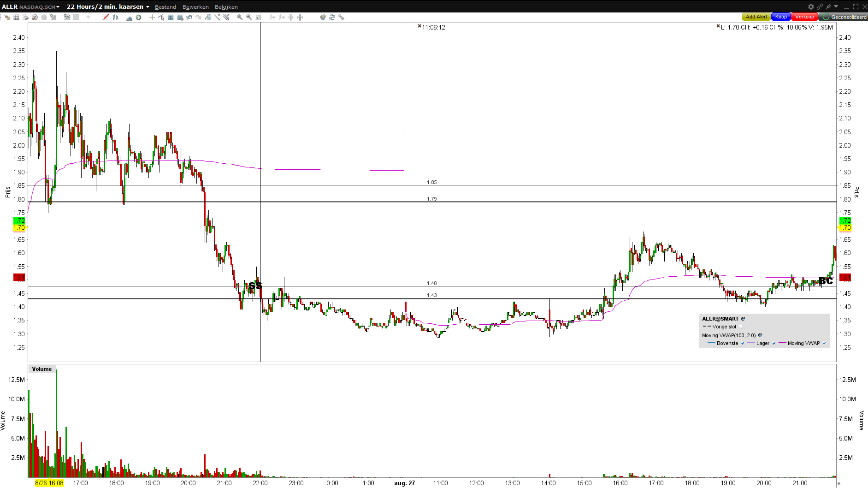The image size is (868, 488).
Task: Open the red pencil annotation tool
Action: coord(106,18)
